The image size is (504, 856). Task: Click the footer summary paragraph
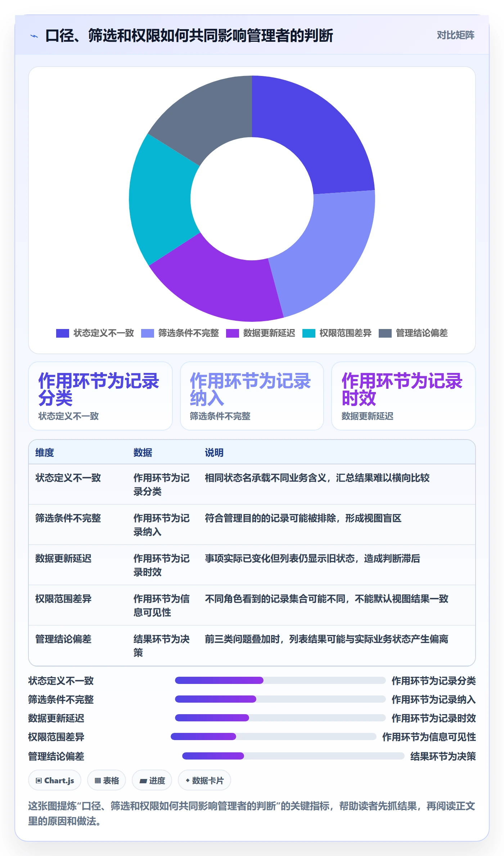coord(252,814)
